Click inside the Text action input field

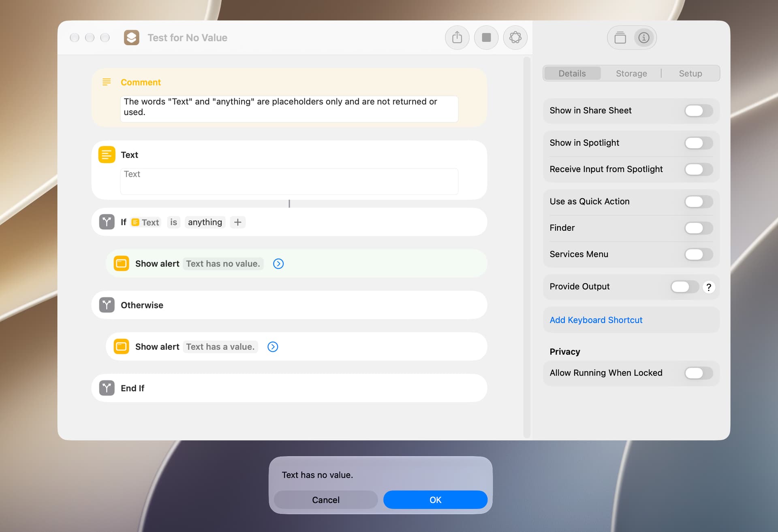click(289, 181)
